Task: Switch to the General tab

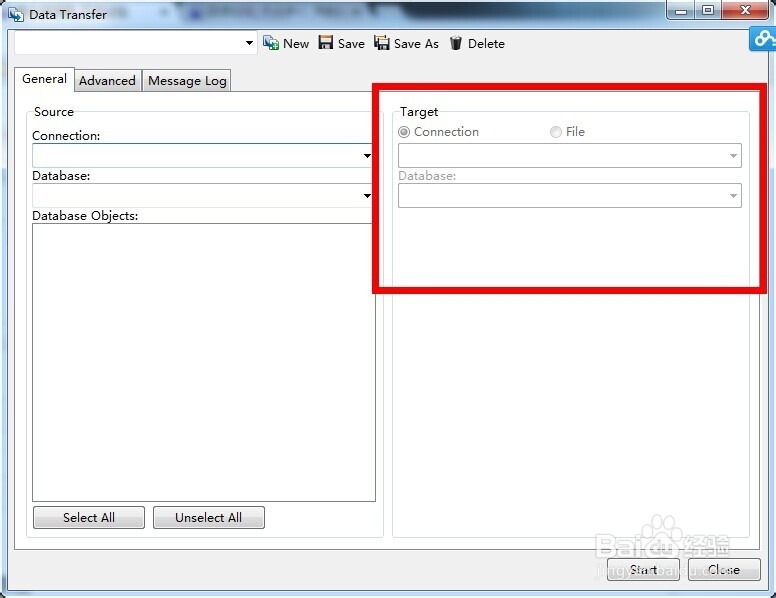Action: coord(45,79)
